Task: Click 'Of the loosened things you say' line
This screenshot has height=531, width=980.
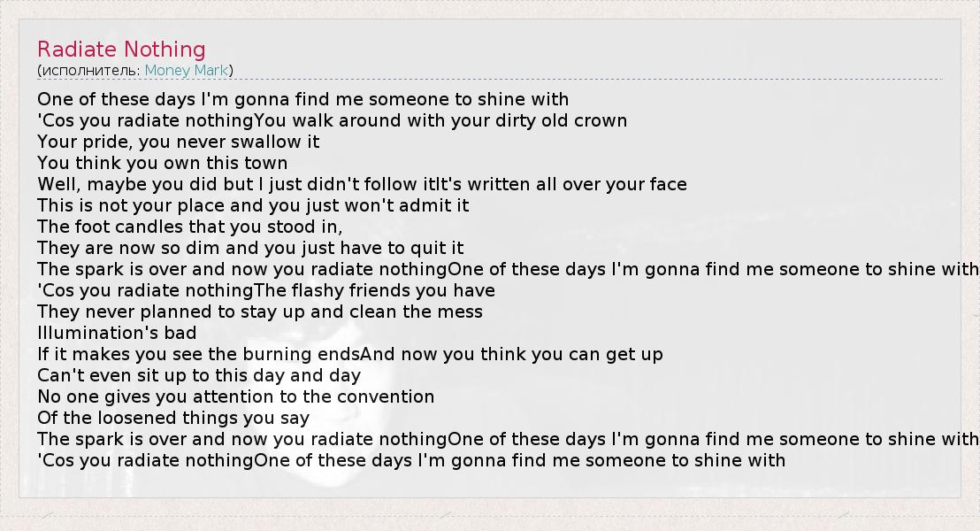Action: click(173, 418)
